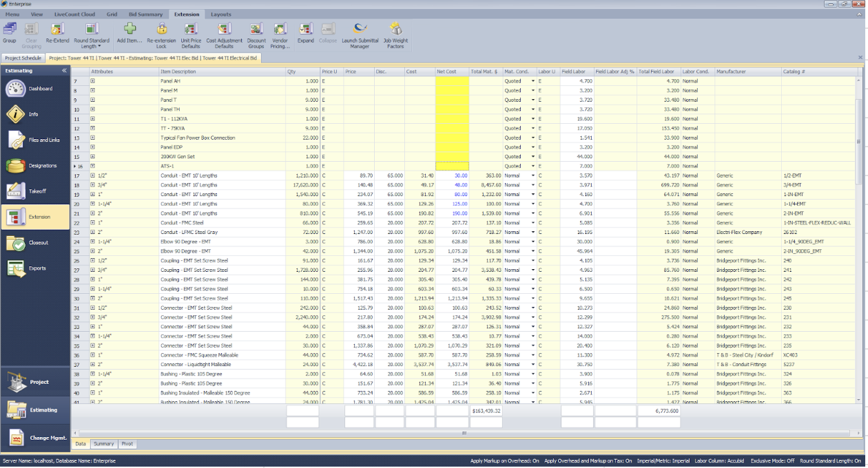868x468 pixels.
Task: Open Cost Adjustment Defaults
Action: (x=223, y=33)
